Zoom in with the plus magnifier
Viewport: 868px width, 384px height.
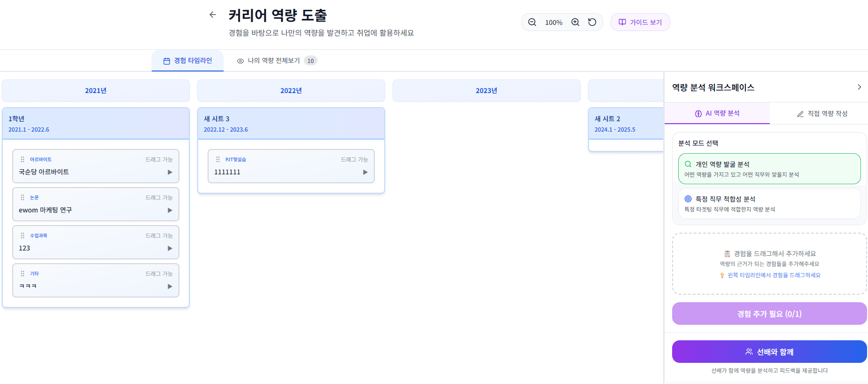pyautogui.click(x=575, y=22)
